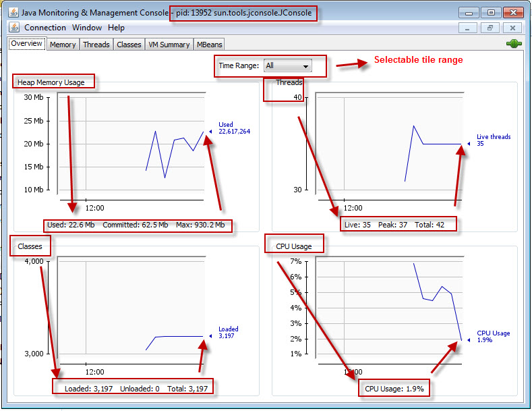532x411 pixels.
Task: Click the 'Used 22,617,264' heap label
Action: [234, 128]
